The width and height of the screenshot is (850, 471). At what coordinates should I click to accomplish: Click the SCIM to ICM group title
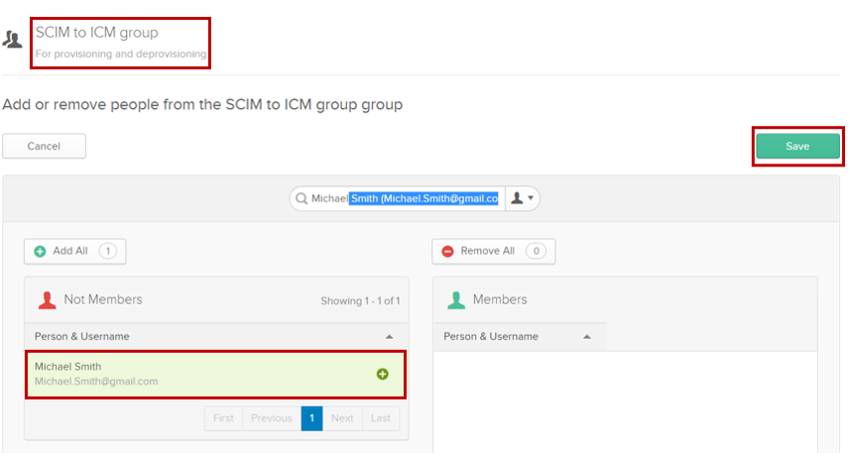(x=97, y=33)
